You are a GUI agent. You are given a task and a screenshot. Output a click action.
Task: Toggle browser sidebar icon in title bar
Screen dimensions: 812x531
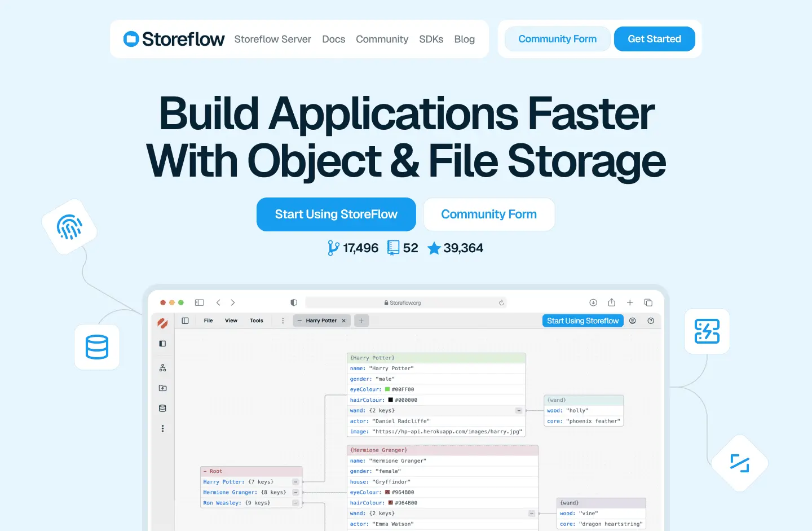tap(199, 302)
